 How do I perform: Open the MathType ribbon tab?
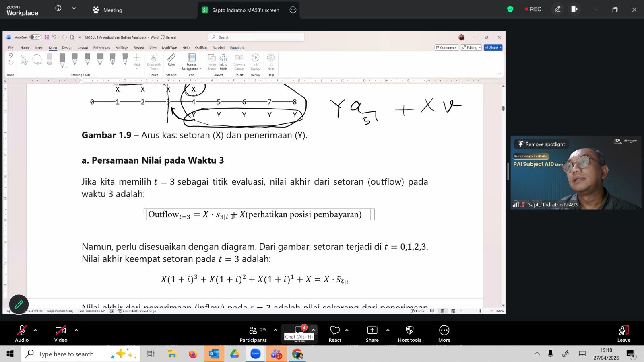click(169, 48)
